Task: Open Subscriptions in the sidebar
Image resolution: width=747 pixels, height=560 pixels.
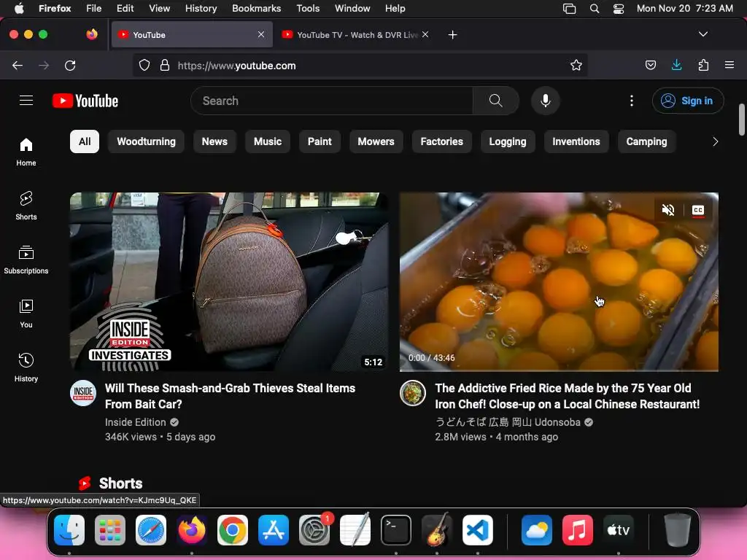Action: pos(26,260)
